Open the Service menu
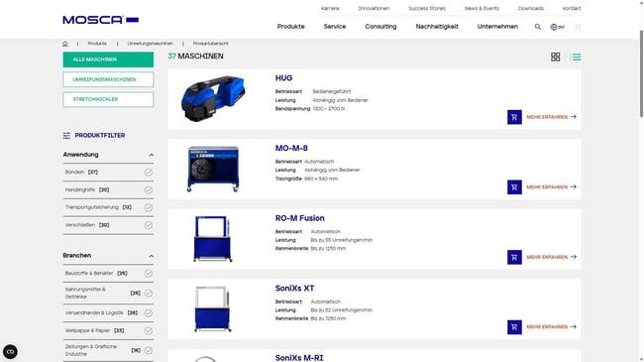 click(335, 27)
